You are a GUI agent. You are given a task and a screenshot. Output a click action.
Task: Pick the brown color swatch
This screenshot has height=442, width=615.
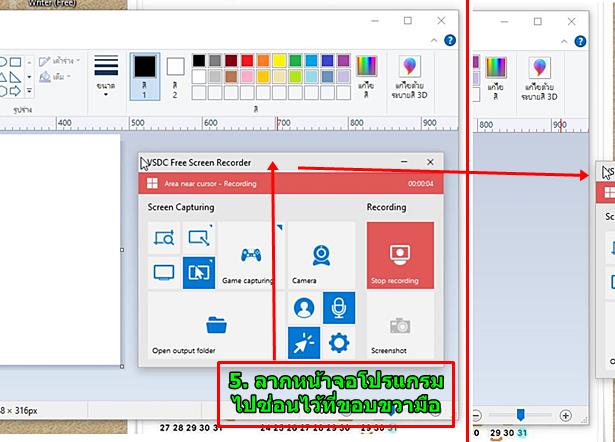click(x=231, y=76)
